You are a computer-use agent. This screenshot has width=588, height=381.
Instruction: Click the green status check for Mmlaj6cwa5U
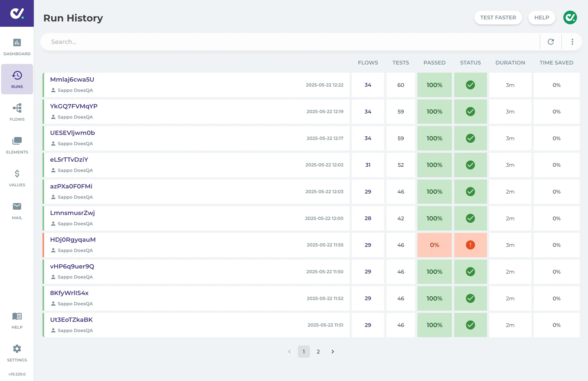470,85
